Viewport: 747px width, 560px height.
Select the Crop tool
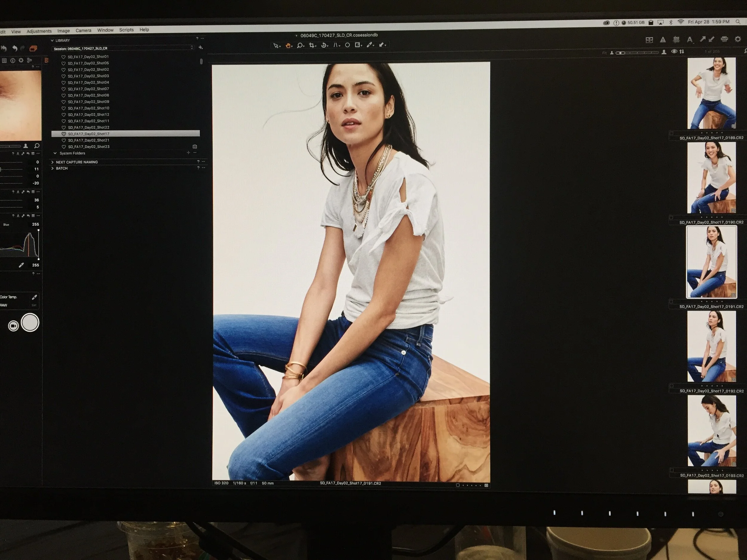(312, 45)
